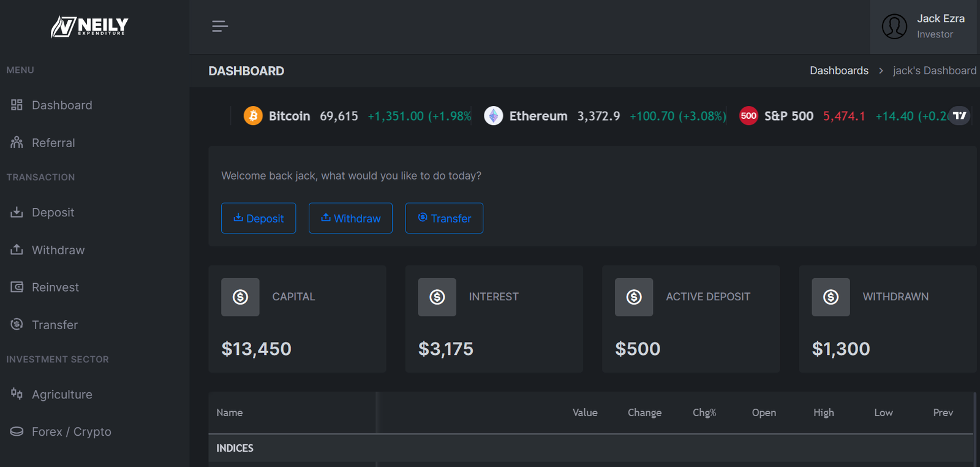
Task: Open Jack Ezra's profile avatar
Action: click(x=894, y=26)
